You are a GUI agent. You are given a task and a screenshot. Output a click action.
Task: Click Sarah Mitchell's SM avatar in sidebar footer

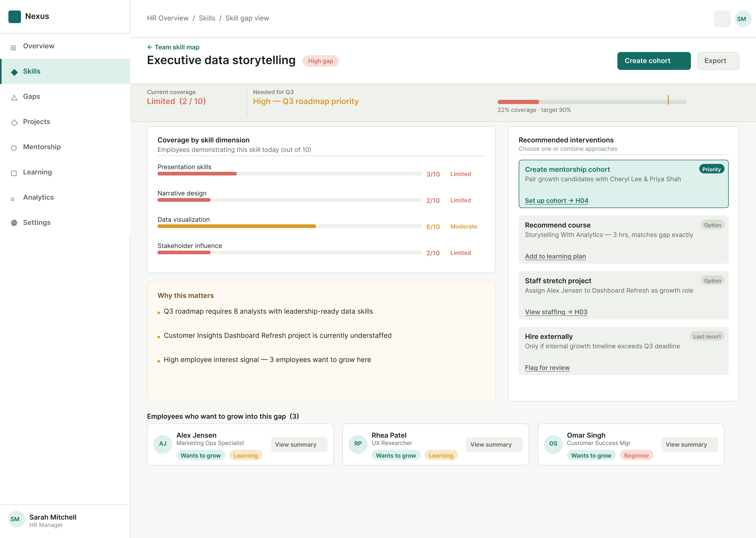click(x=17, y=519)
